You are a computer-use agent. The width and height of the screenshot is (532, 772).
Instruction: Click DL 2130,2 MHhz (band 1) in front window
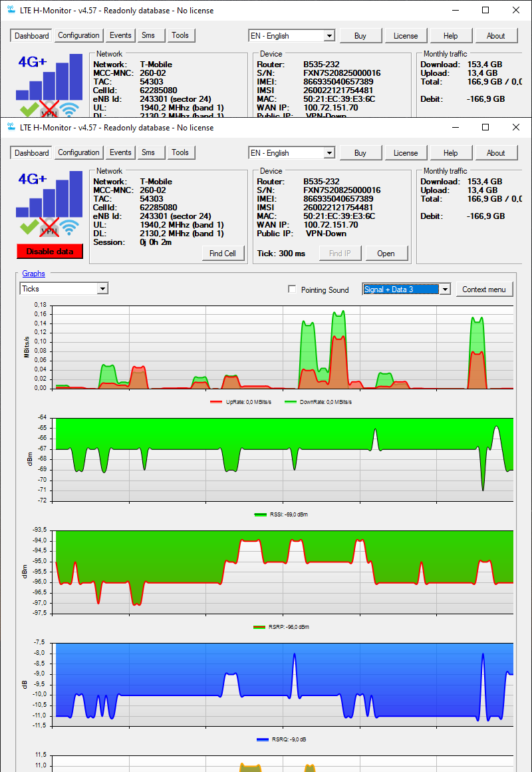(182, 234)
